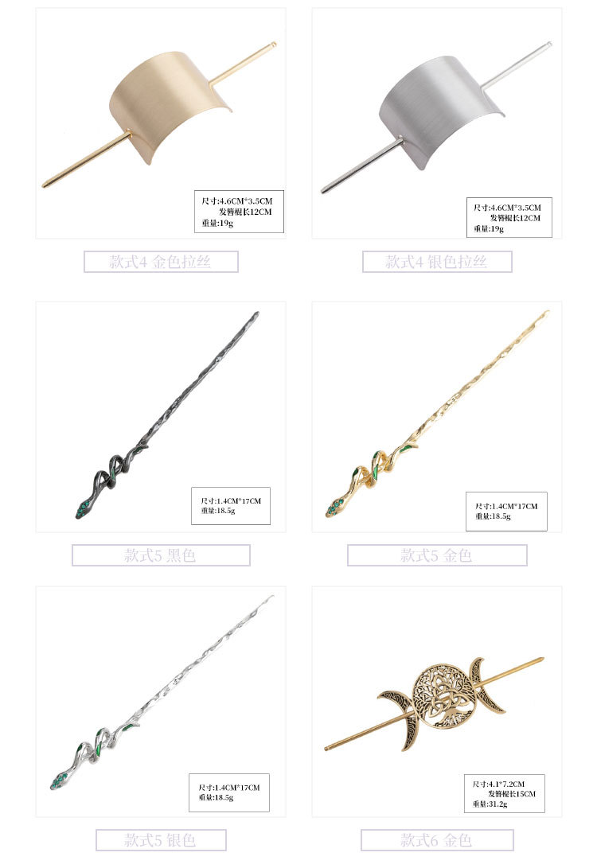Choose the 款式6 金色 label
The width and height of the screenshot is (597, 868).
(x=437, y=840)
